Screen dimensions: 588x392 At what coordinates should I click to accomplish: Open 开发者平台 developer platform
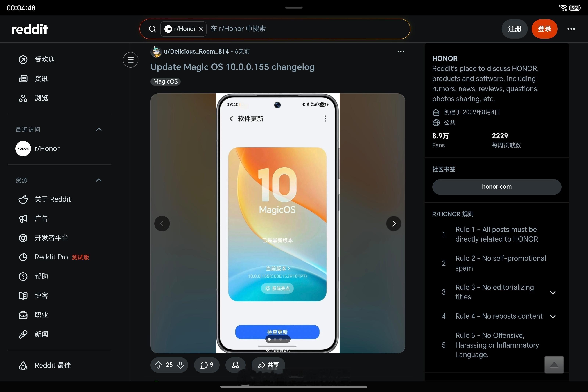60,238
